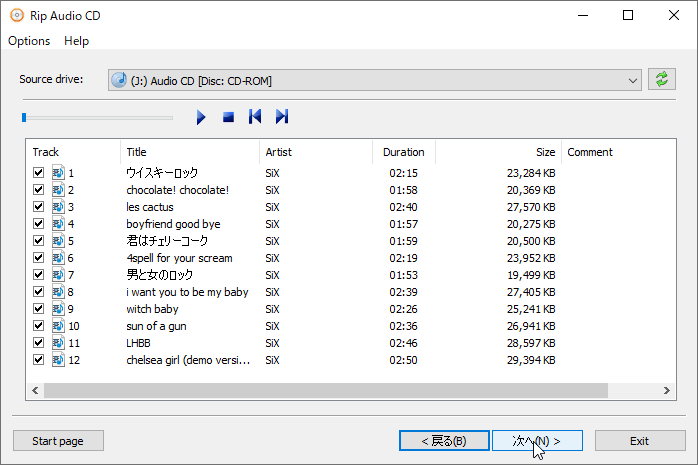Click the audio file icon for track 9
698x465 pixels.
(x=58, y=308)
